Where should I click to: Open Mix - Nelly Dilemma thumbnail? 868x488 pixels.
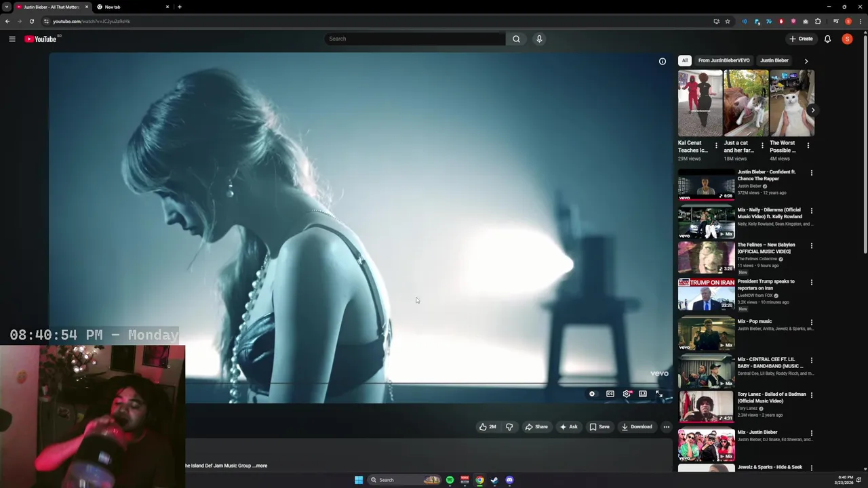706,223
